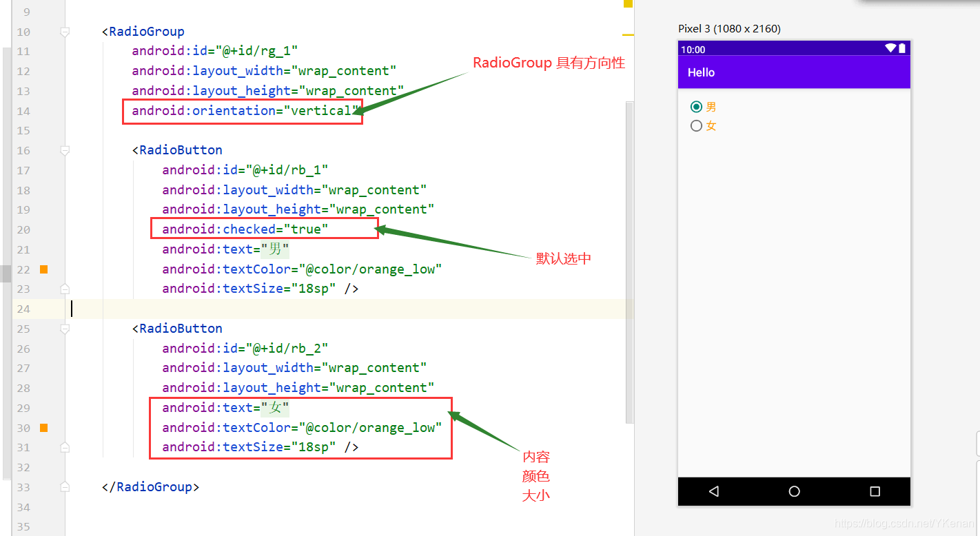This screenshot has height=536, width=980.
Task: Click the android:id="@+id/rb_1" attribute
Action: (x=245, y=170)
